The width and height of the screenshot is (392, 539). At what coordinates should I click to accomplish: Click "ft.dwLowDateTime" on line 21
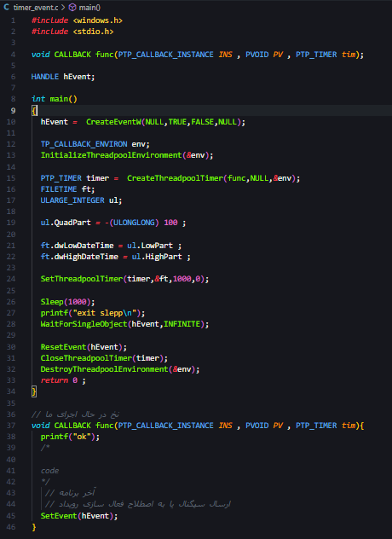(77, 246)
